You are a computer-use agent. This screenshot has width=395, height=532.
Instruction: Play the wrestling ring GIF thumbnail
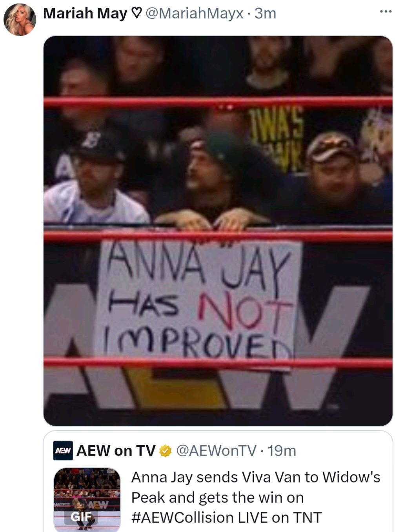(87, 499)
